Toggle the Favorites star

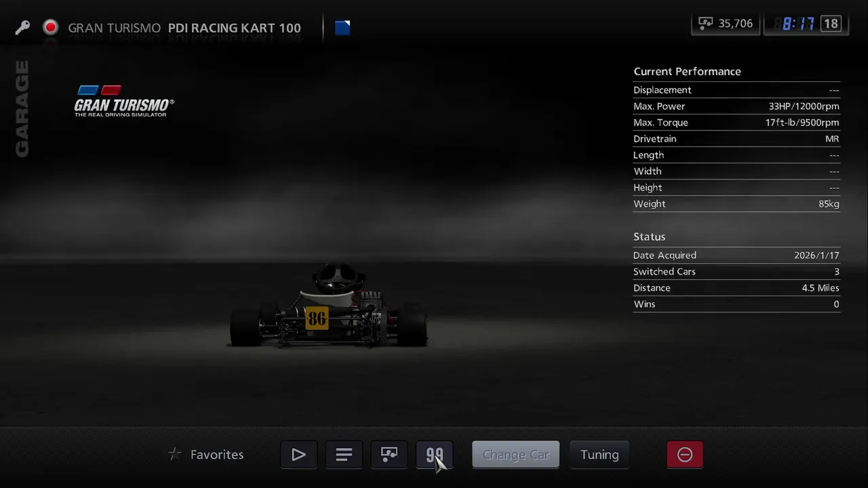point(175,455)
